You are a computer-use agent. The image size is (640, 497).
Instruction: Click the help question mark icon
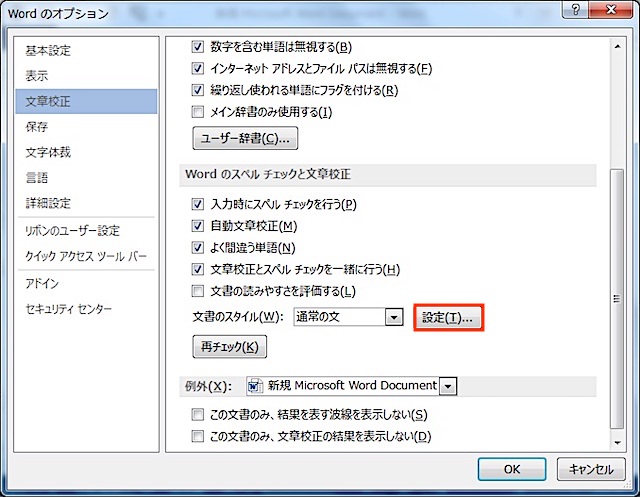pos(576,10)
